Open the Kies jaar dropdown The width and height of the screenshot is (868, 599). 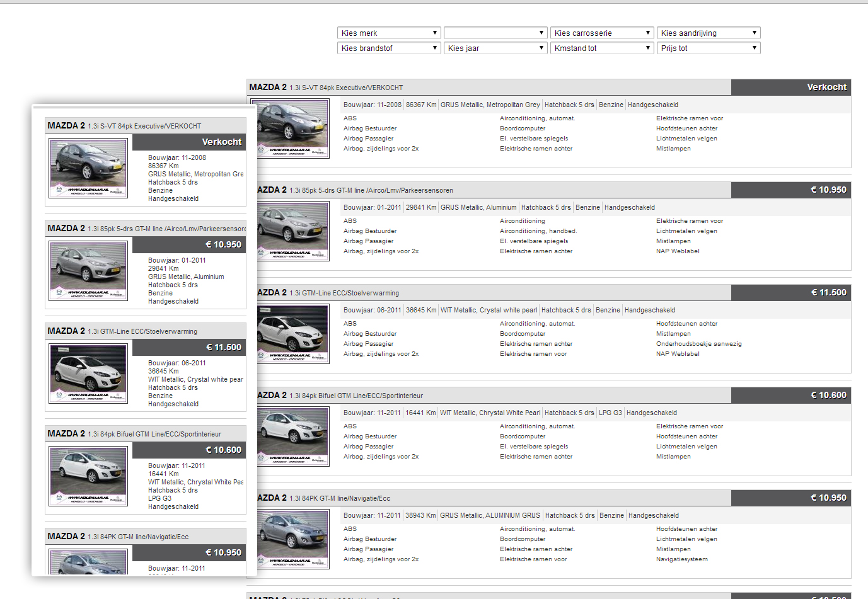tap(495, 48)
